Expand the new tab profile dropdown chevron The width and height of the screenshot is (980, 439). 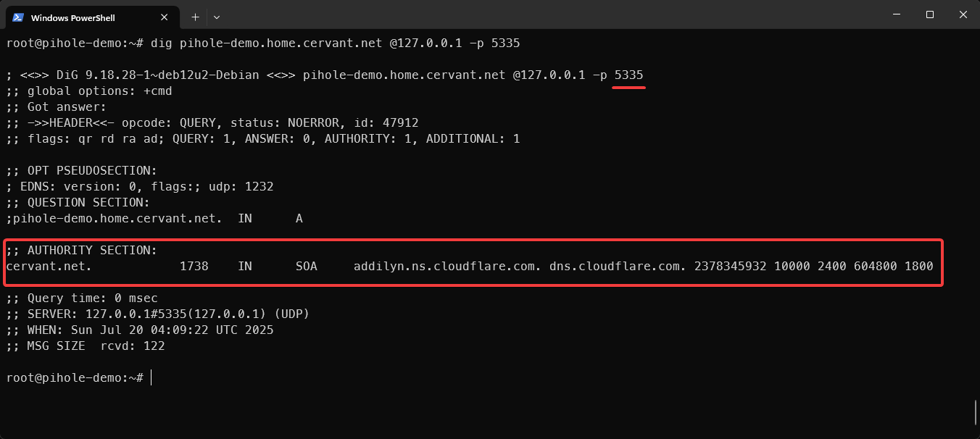216,17
